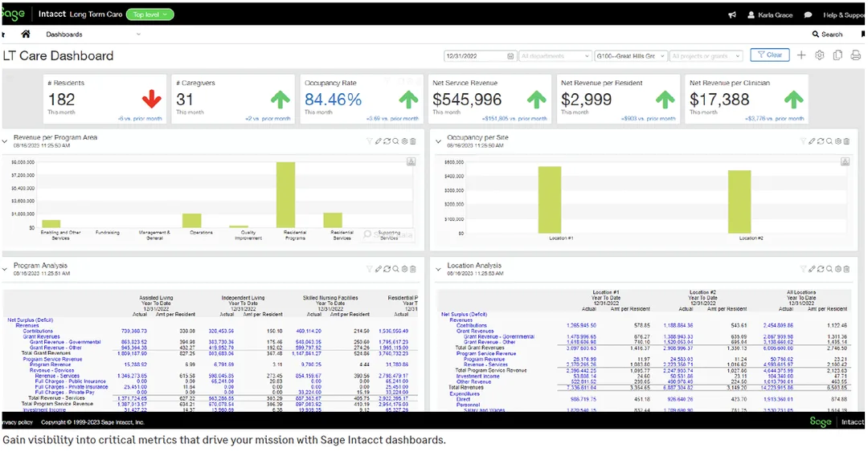Click the Operations bar in revenue chart
This screenshot has height=452, width=868.
point(192,221)
